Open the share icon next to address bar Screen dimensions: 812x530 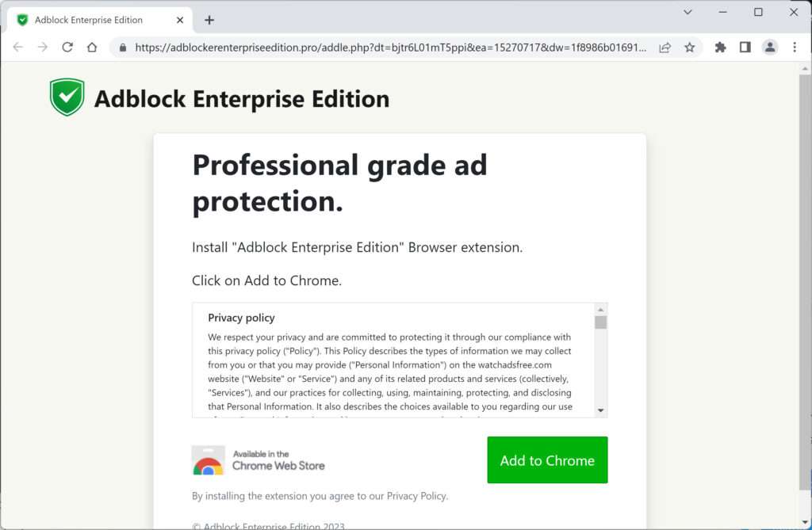click(665, 47)
